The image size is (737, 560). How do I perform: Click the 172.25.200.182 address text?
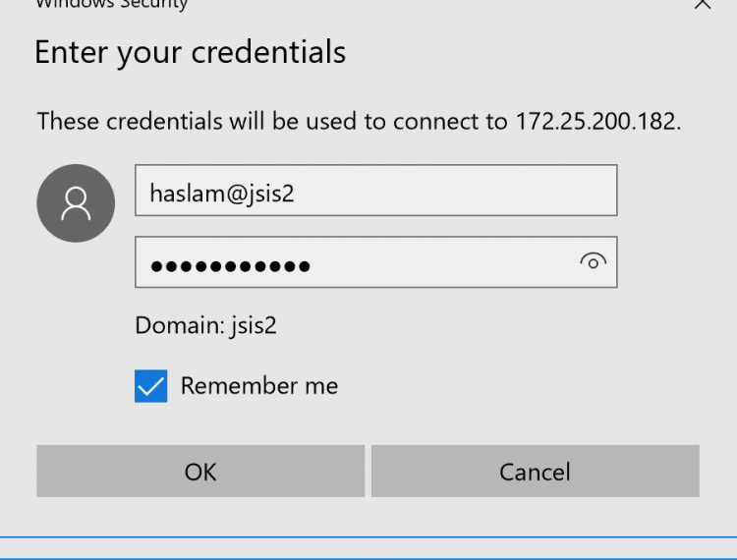click(x=598, y=121)
